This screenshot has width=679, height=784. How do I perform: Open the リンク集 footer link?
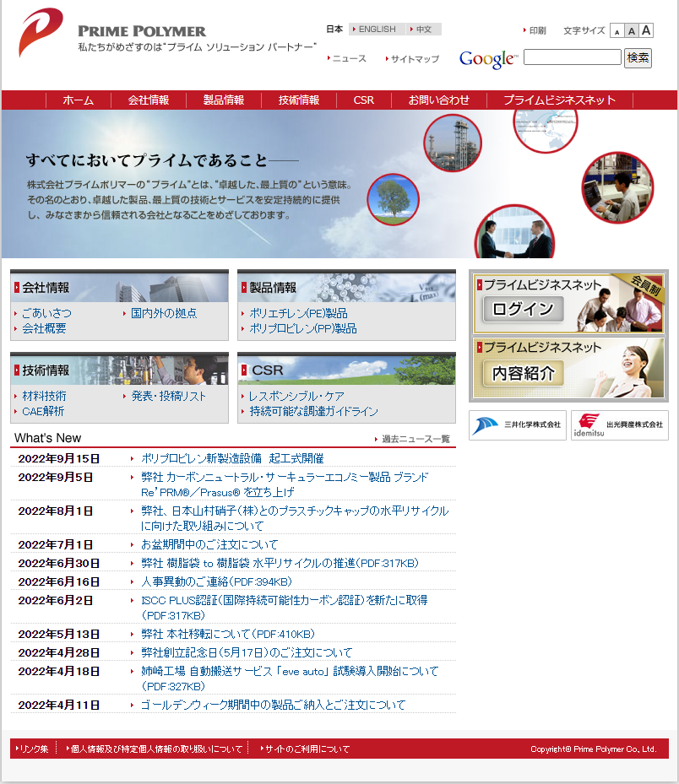pyautogui.click(x=33, y=749)
